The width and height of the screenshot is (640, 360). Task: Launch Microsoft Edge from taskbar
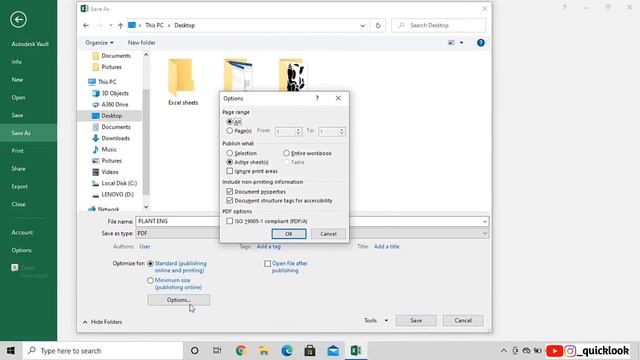pyautogui.click(x=287, y=351)
